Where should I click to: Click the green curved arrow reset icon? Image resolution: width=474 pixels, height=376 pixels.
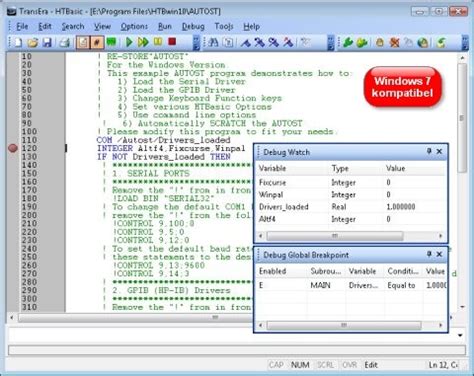[441, 43]
